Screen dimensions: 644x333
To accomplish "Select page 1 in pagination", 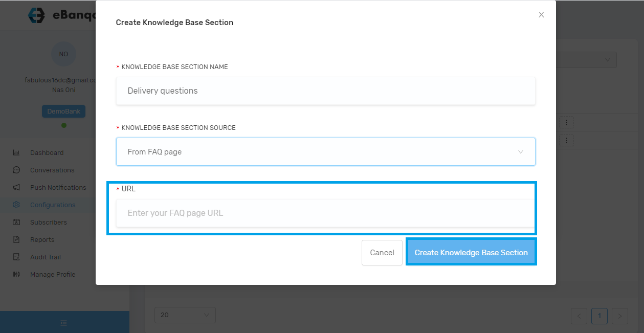I will 599,316.
